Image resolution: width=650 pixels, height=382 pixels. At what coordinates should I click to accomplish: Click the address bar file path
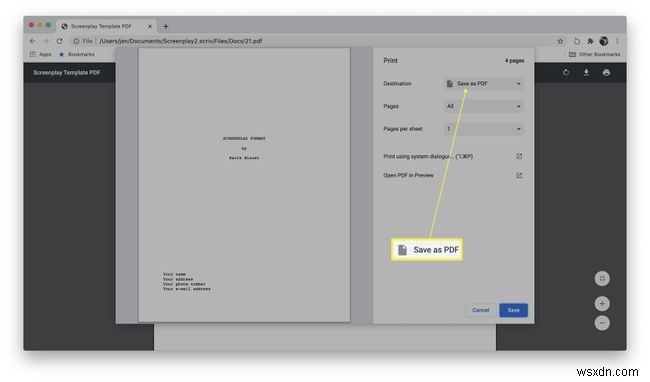coord(181,41)
